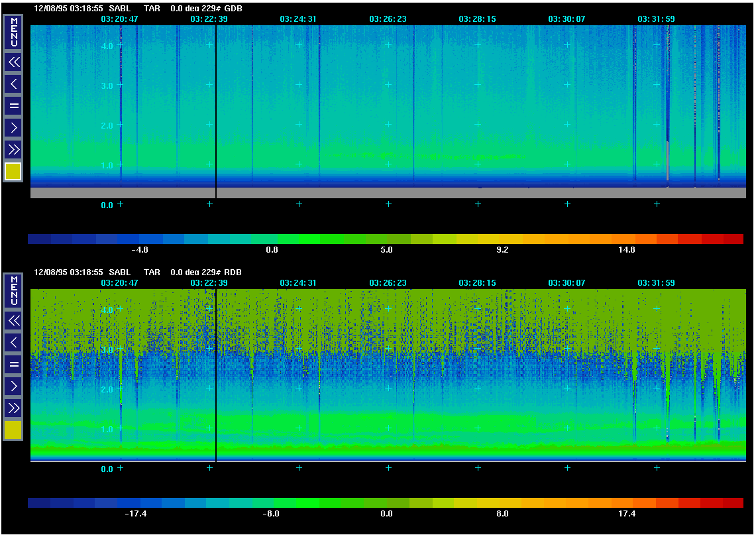
Task: Click single-right step arrow in bottom RDB panel
Action: coord(13,385)
